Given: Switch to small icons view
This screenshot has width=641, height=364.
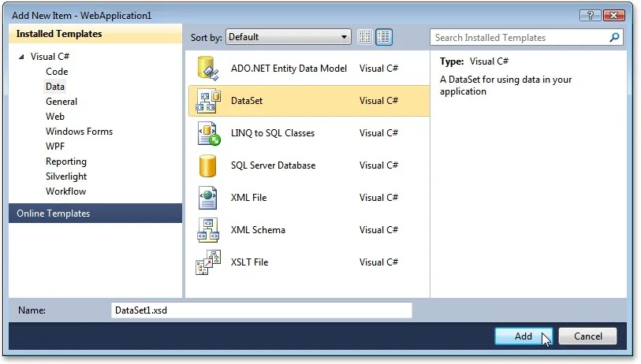Looking at the screenshot, I should click(x=364, y=37).
